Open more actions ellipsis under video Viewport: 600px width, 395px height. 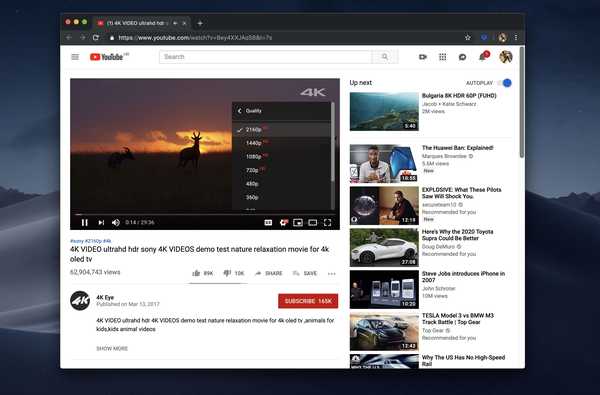point(332,273)
